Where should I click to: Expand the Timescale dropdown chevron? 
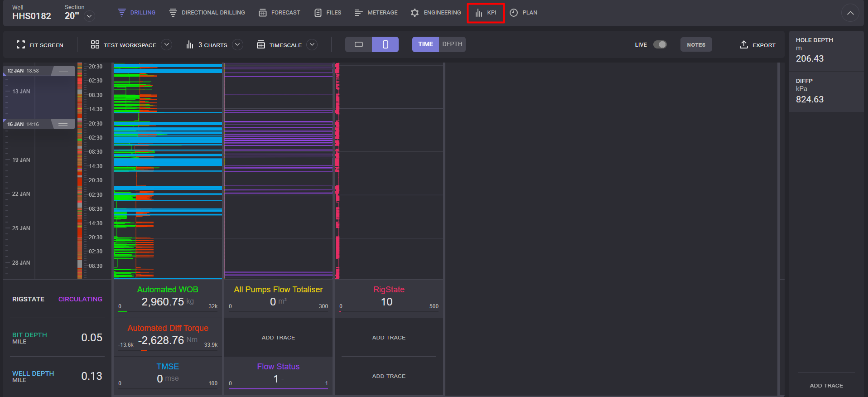(x=312, y=44)
